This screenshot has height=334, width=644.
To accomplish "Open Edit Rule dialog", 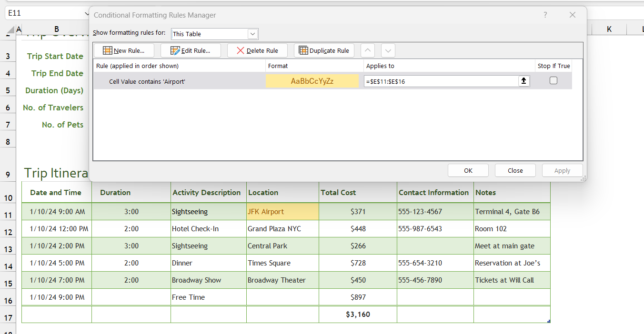I will click(191, 50).
